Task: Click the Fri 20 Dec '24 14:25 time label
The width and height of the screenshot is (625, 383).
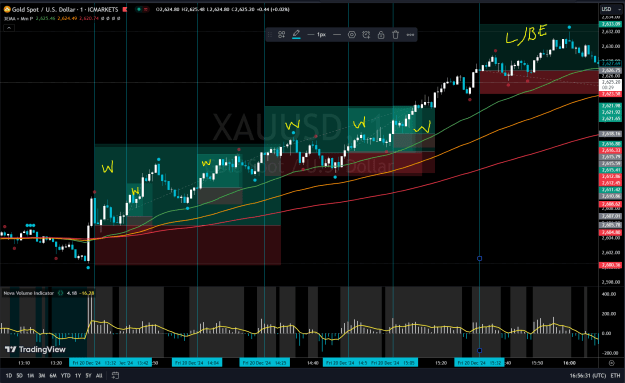Action: [x=265, y=363]
